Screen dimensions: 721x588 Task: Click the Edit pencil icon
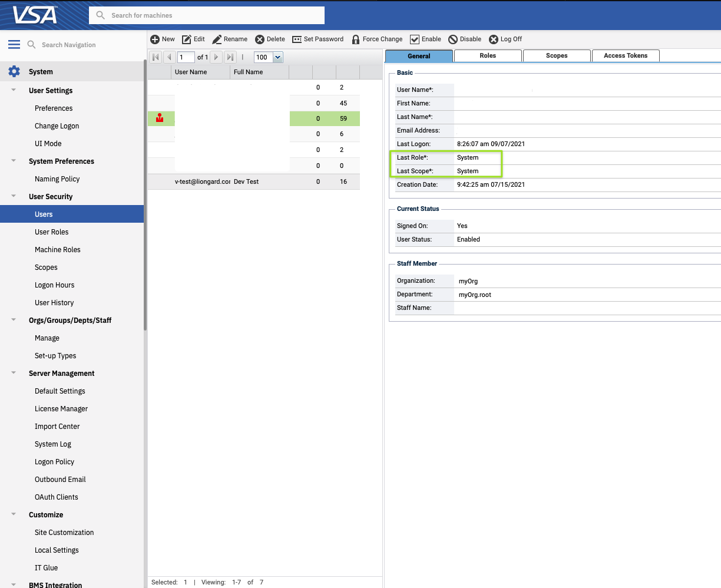186,39
